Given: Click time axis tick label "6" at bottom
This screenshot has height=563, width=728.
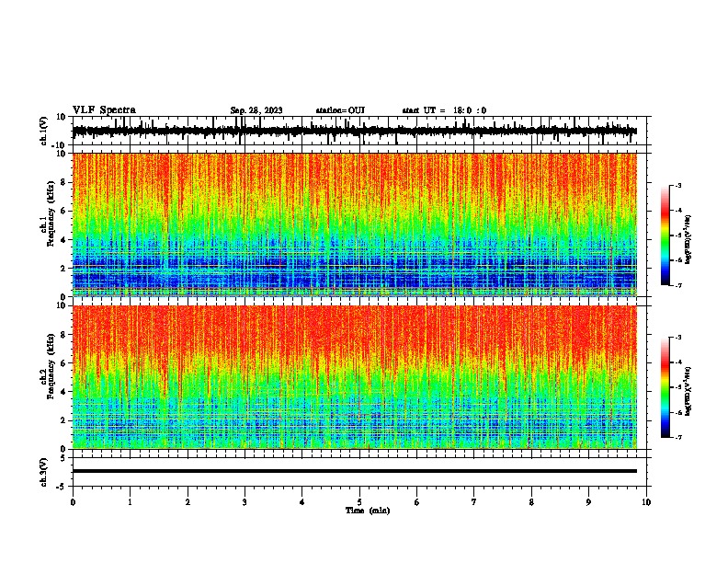Looking at the screenshot, I should click(x=417, y=502).
